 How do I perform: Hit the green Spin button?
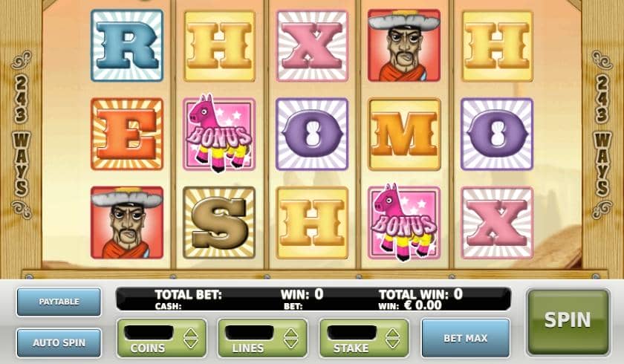[x=568, y=322]
